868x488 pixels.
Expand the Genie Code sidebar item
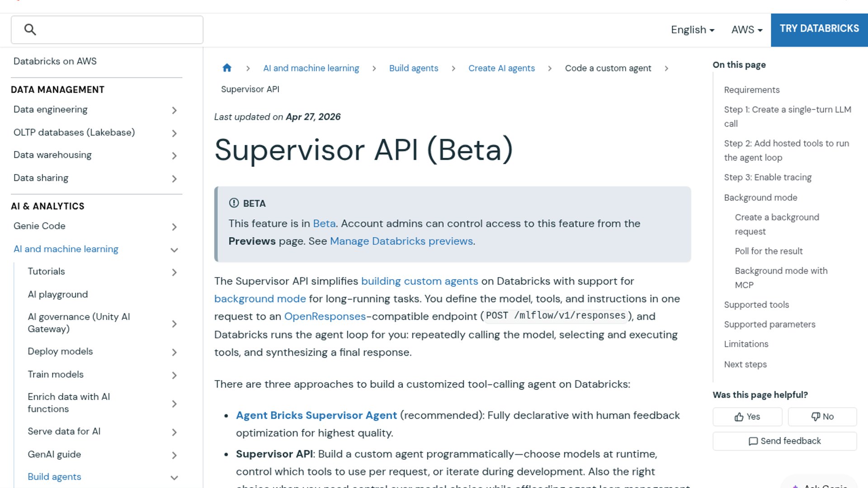pos(174,227)
